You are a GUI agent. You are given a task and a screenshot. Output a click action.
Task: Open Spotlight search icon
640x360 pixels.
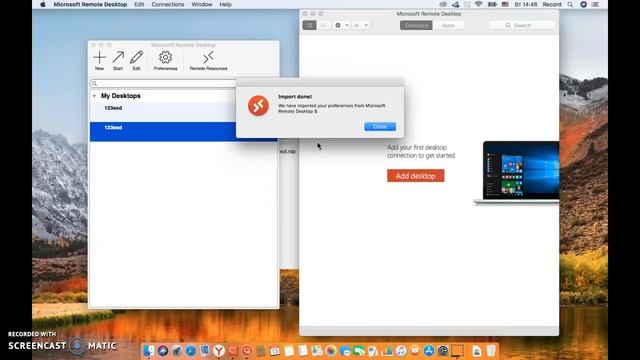coord(570,4)
